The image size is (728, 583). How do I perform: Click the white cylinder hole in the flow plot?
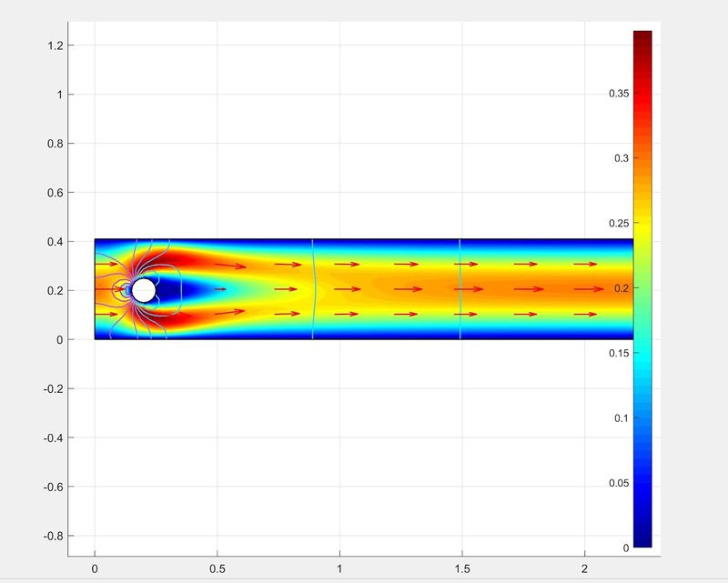[144, 290]
